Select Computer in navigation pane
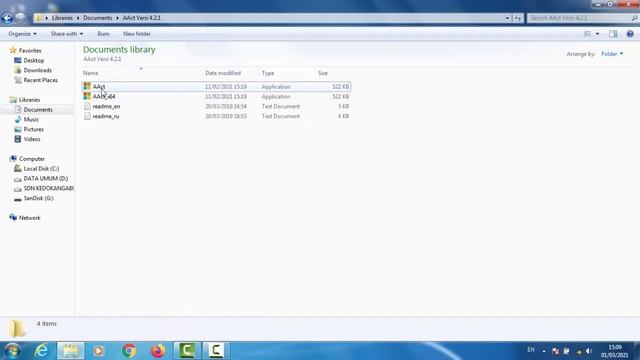The height and width of the screenshot is (360, 640). click(x=31, y=159)
